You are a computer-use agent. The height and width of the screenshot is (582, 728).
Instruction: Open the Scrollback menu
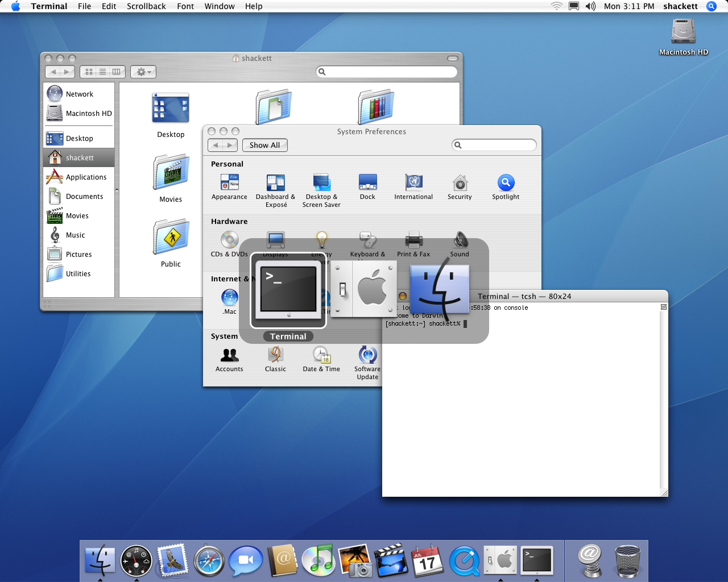146,6
